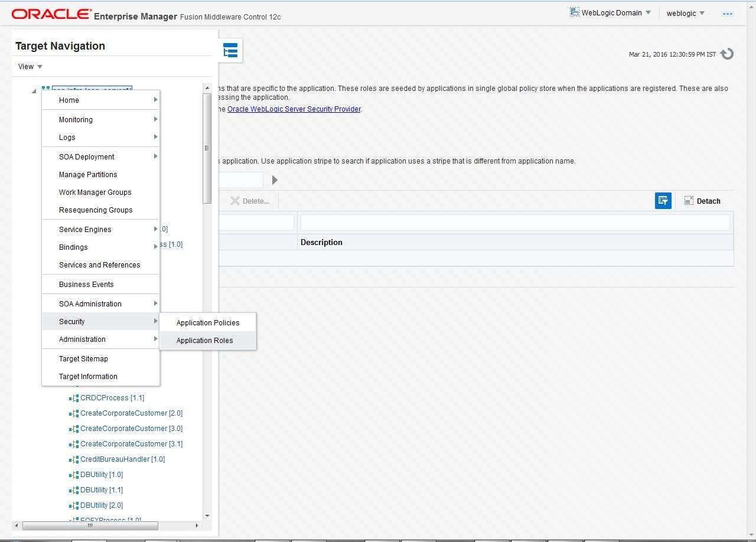
Task: Open CRDCProcess [1.1] in the tree
Action: tap(112, 398)
